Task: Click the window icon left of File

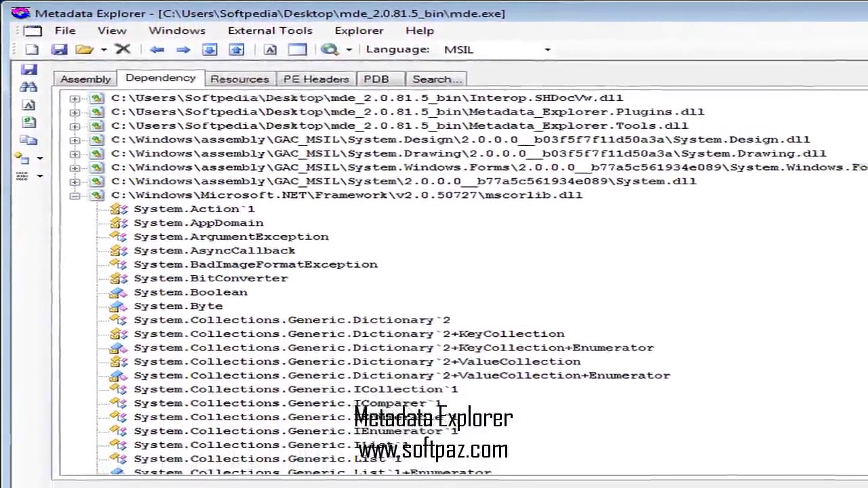Action: tap(32, 30)
